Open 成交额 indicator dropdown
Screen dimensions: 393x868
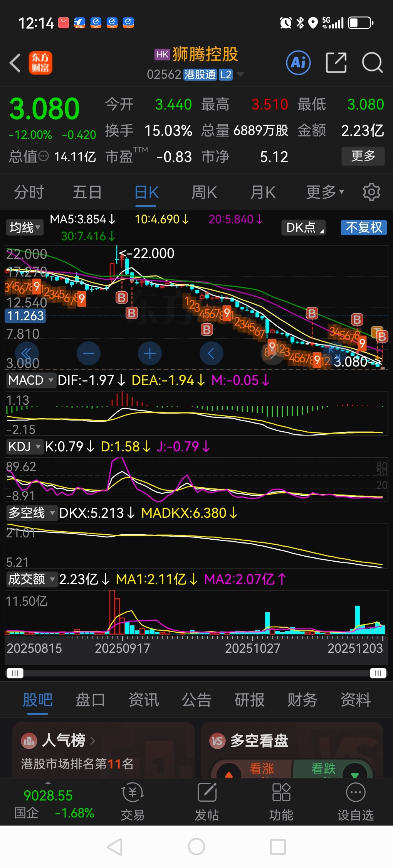click(32, 579)
